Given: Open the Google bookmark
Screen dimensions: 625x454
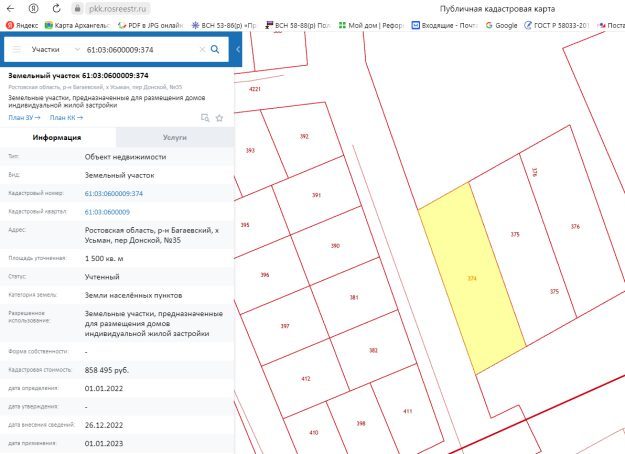Looking at the screenshot, I should coord(501,25).
